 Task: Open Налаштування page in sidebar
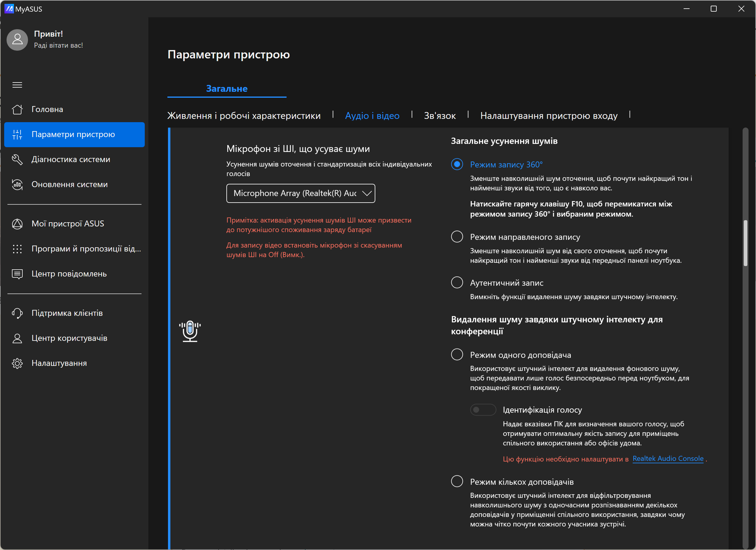(x=74, y=363)
